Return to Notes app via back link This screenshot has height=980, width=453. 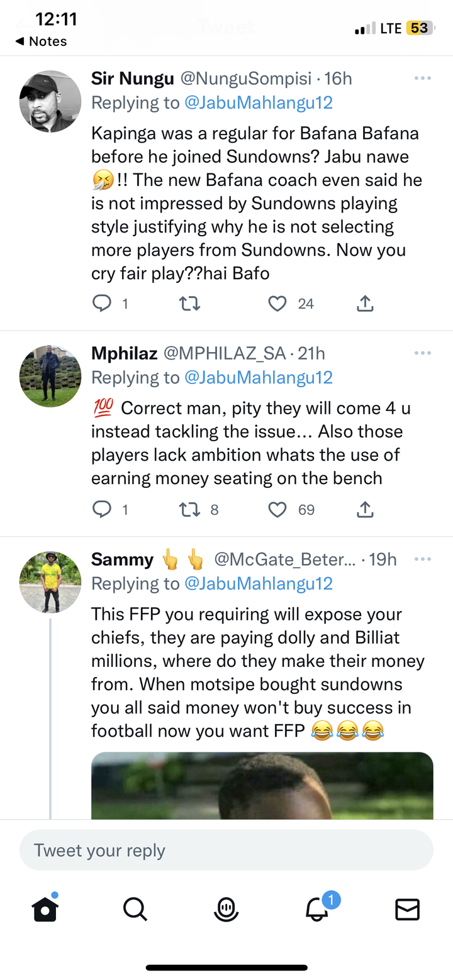click(x=41, y=41)
